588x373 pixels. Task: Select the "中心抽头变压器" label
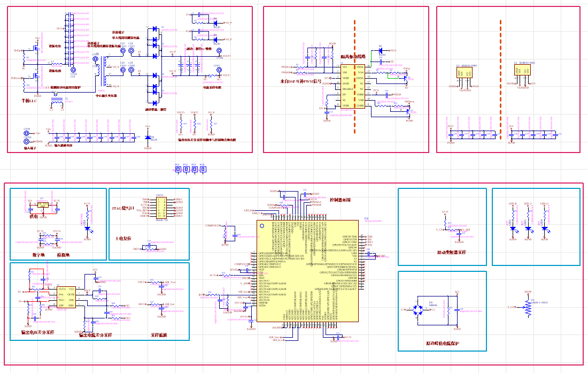point(106,96)
